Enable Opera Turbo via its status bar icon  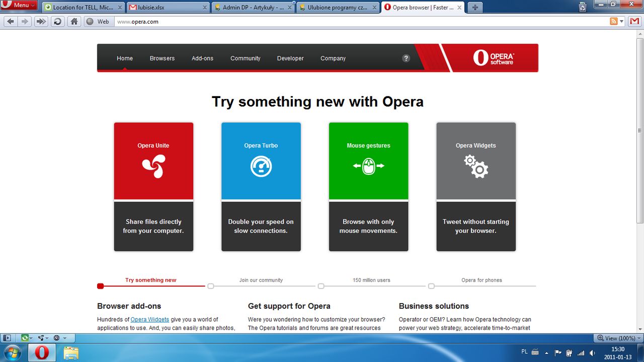(56, 338)
